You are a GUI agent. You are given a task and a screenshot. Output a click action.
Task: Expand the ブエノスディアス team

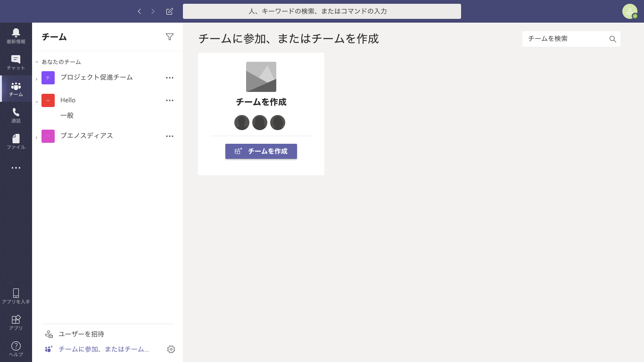pos(37,137)
